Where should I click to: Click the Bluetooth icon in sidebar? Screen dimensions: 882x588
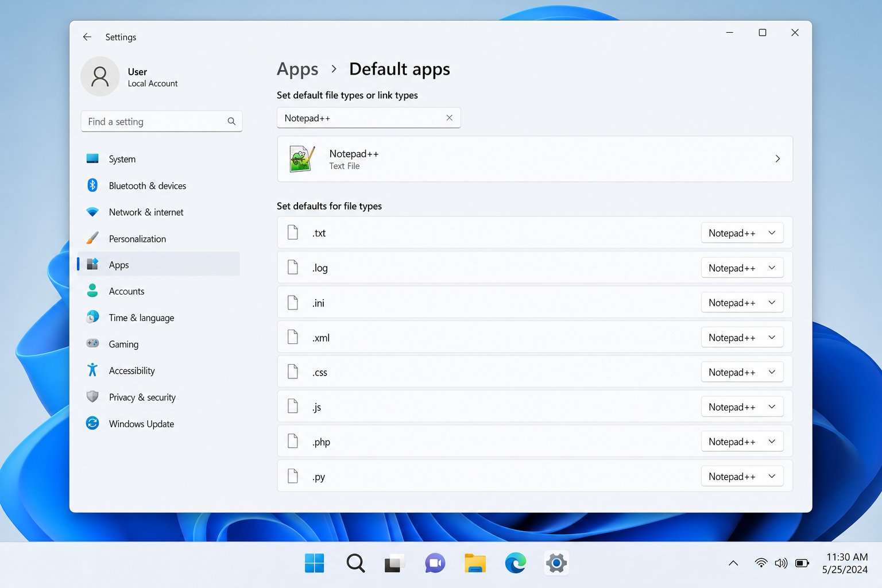tap(92, 185)
